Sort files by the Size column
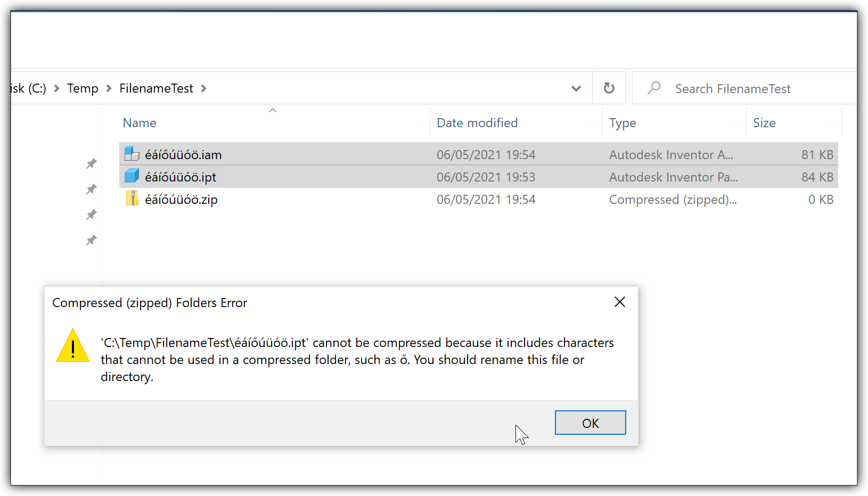The image size is (868, 496). pyautogui.click(x=764, y=122)
